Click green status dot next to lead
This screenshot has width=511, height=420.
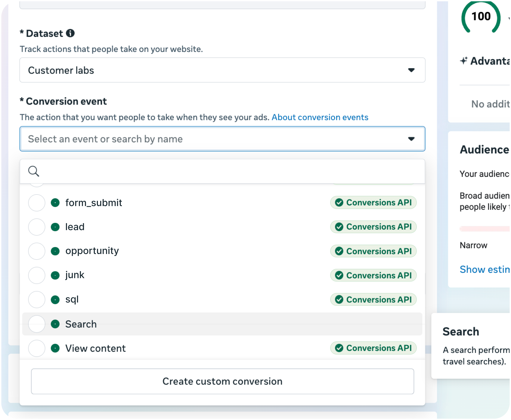point(55,227)
